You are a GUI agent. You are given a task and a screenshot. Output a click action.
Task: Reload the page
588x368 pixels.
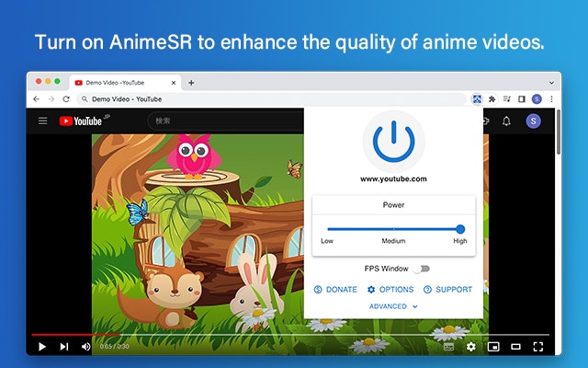(66, 99)
